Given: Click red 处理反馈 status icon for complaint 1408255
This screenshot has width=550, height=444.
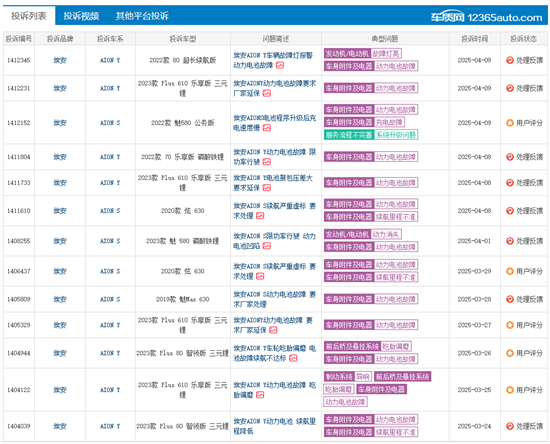Looking at the screenshot, I should point(510,241).
